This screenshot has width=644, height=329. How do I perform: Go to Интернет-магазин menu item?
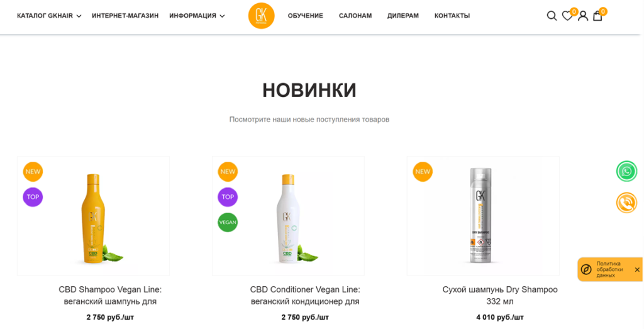pos(125,16)
